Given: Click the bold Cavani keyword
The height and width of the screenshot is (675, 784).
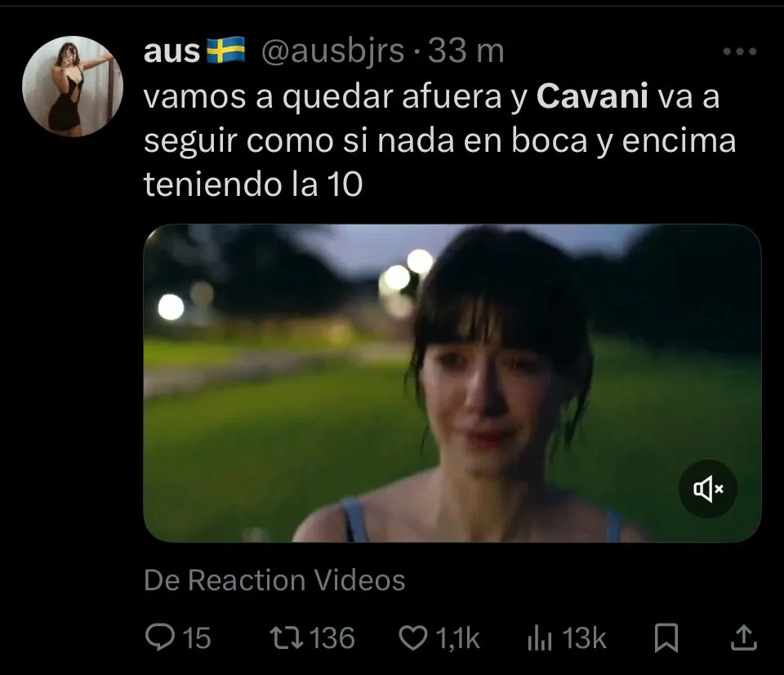Looking at the screenshot, I should (x=592, y=95).
